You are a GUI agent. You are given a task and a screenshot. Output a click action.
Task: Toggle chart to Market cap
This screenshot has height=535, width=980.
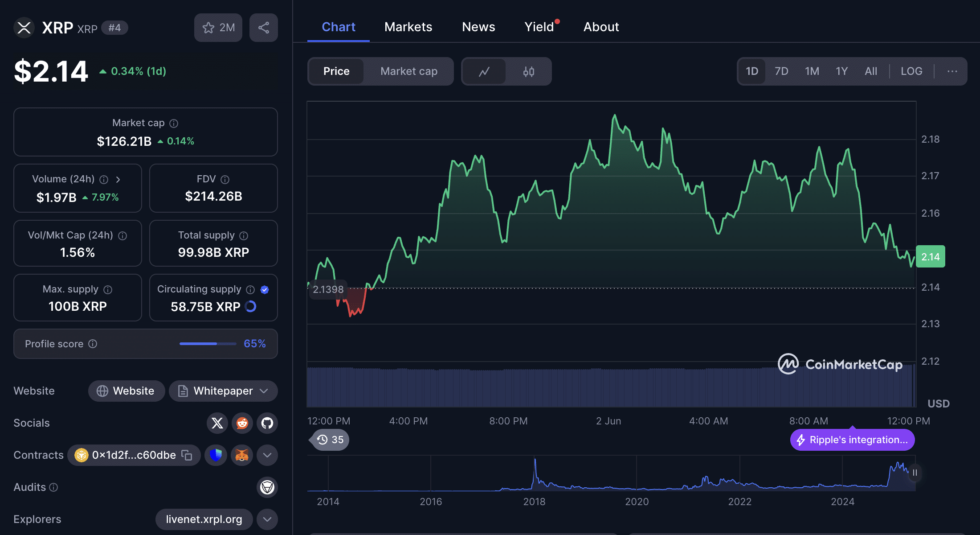click(408, 71)
